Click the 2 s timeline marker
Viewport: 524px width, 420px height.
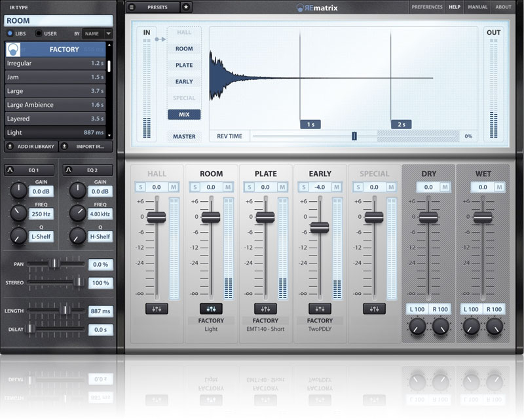401,124
